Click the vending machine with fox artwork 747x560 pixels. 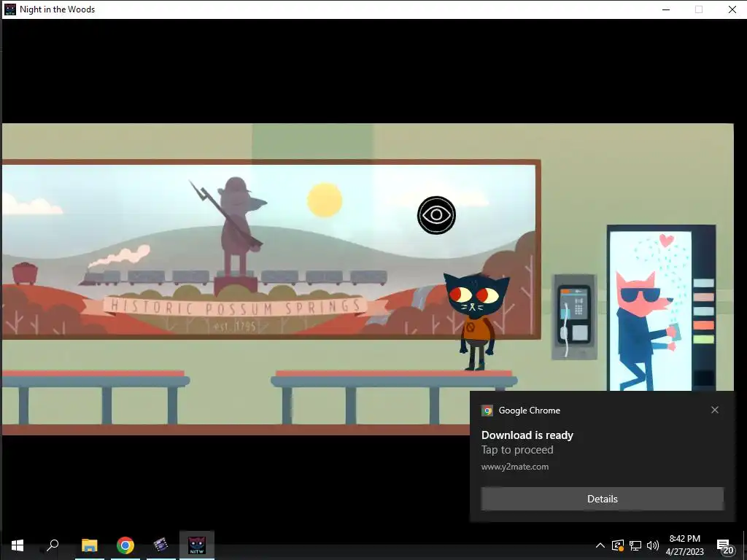coord(662,308)
